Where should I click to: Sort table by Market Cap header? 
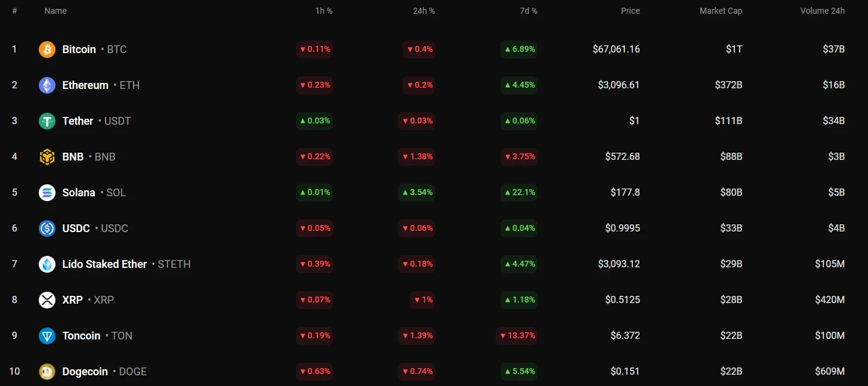click(721, 11)
